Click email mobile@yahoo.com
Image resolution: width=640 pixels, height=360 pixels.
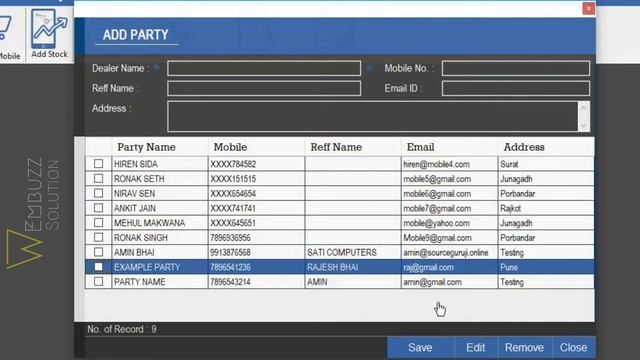436,223
